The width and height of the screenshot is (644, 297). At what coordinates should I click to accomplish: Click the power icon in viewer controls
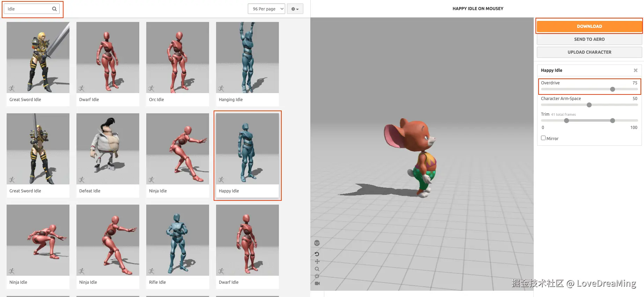point(317,276)
